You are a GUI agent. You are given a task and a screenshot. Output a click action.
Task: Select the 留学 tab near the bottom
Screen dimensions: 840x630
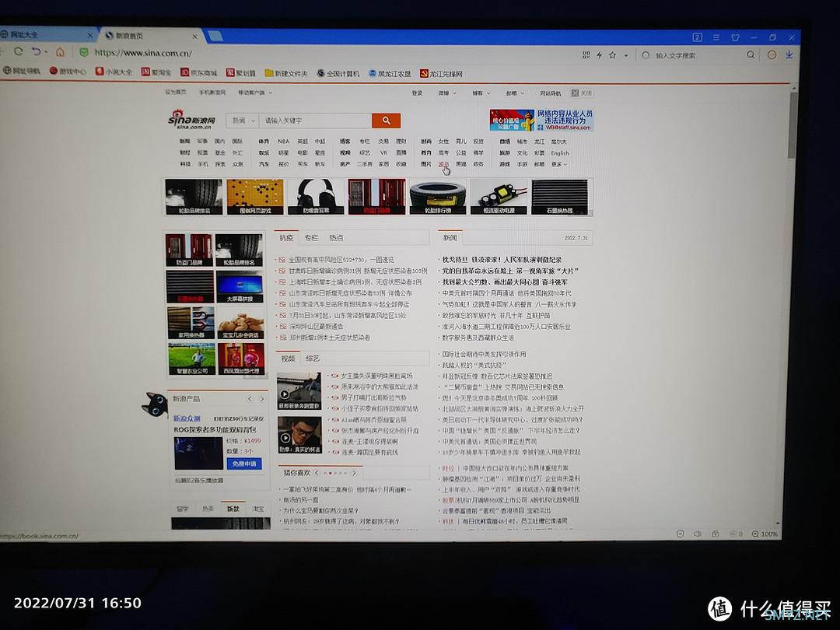click(x=183, y=509)
